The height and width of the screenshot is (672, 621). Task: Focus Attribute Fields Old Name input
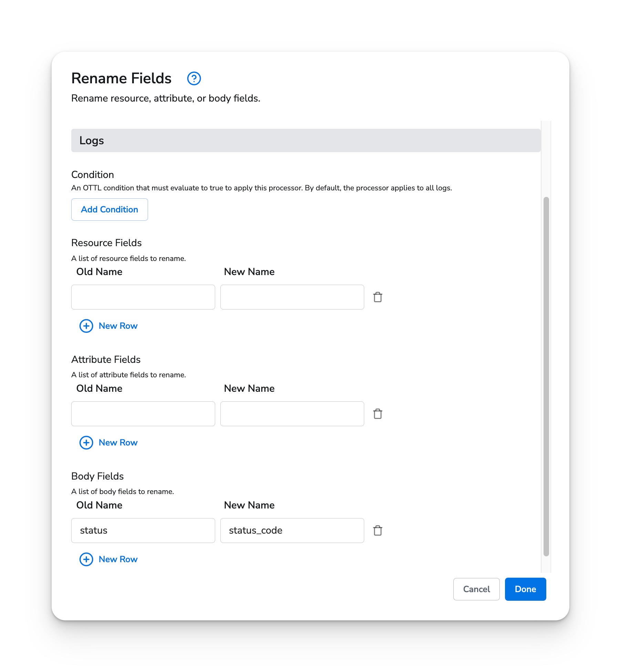coord(143,414)
